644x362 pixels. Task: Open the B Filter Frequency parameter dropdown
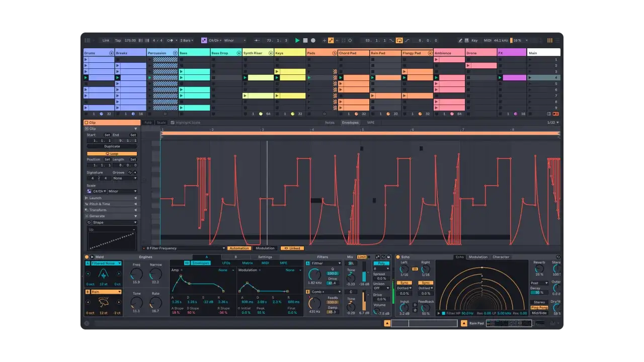tap(184, 248)
